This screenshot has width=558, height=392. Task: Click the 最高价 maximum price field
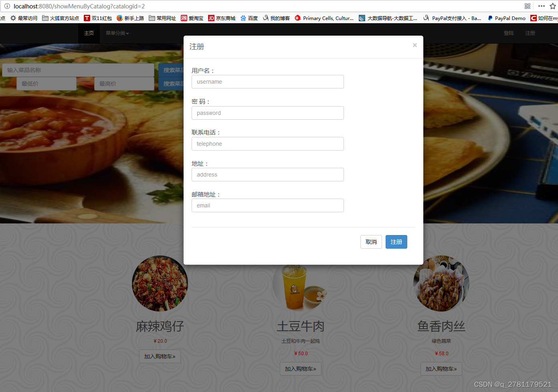pyautogui.click(x=124, y=84)
